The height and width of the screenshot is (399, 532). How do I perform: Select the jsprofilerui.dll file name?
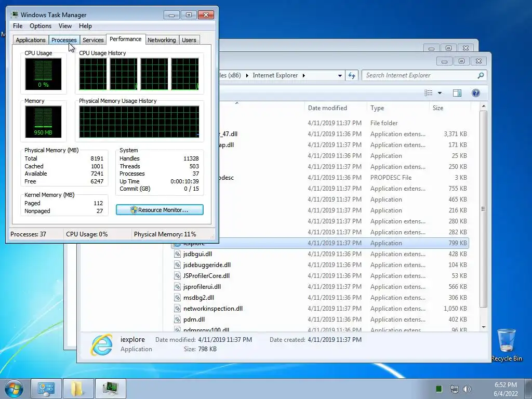pos(202,286)
